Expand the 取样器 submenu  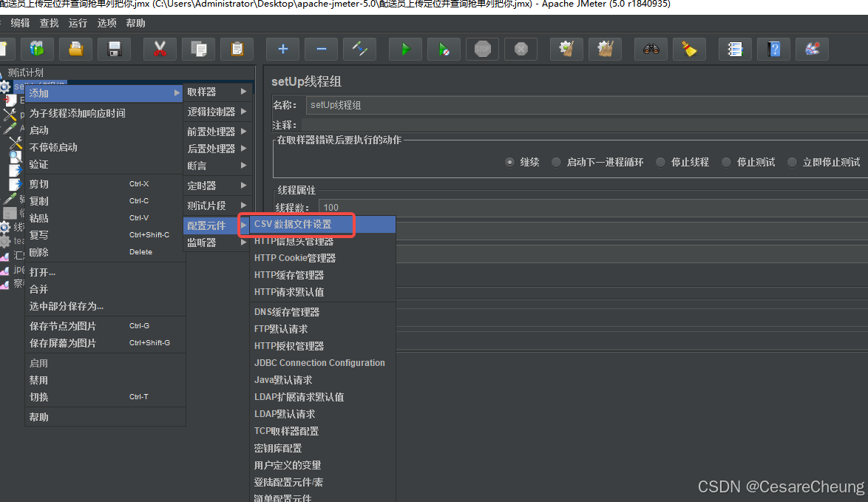coord(217,92)
